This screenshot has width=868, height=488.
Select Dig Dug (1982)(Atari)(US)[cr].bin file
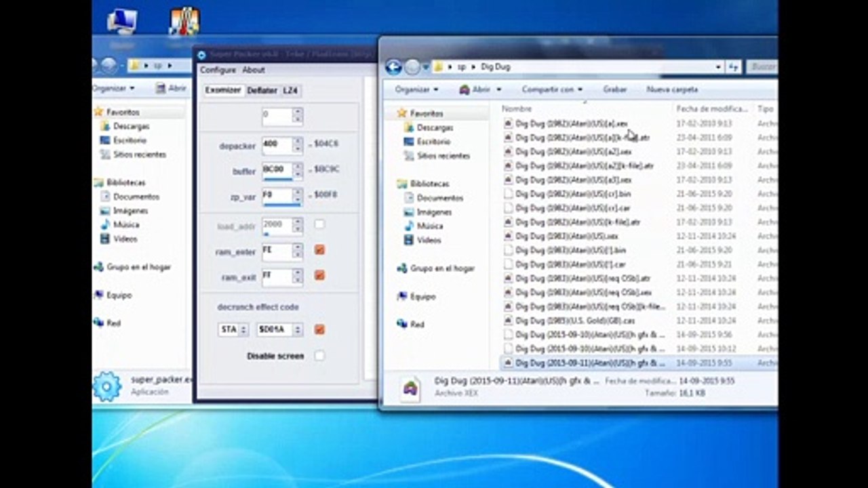pos(573,194)
